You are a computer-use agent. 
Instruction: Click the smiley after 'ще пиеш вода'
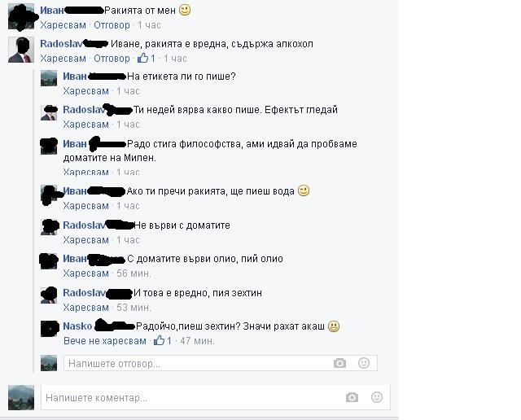[x=304, y=190]
